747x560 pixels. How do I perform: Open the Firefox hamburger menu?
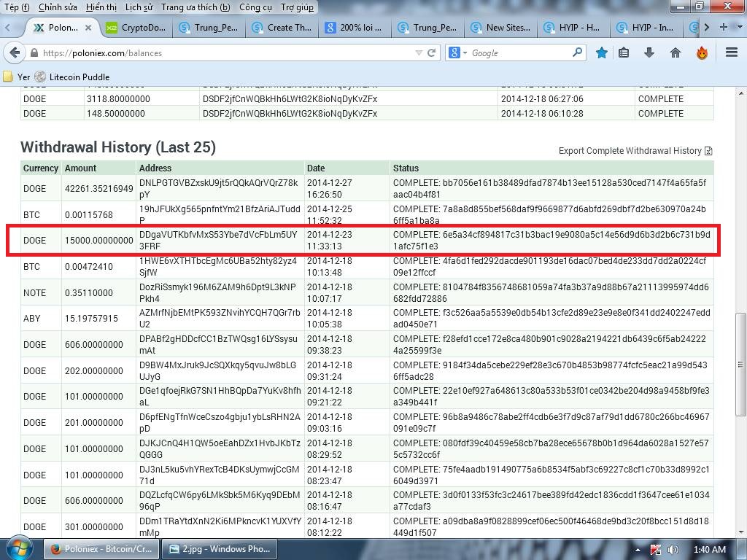point(732,52)
